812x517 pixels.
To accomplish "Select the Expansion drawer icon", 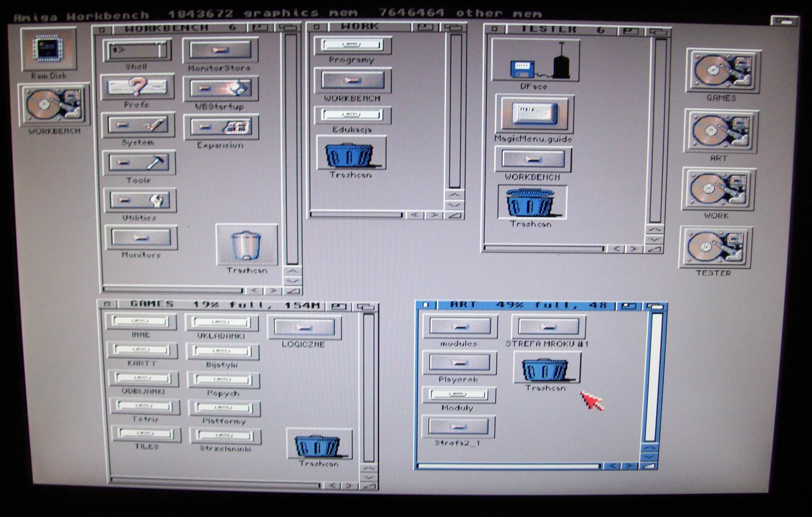I will [x=221, y=127].
